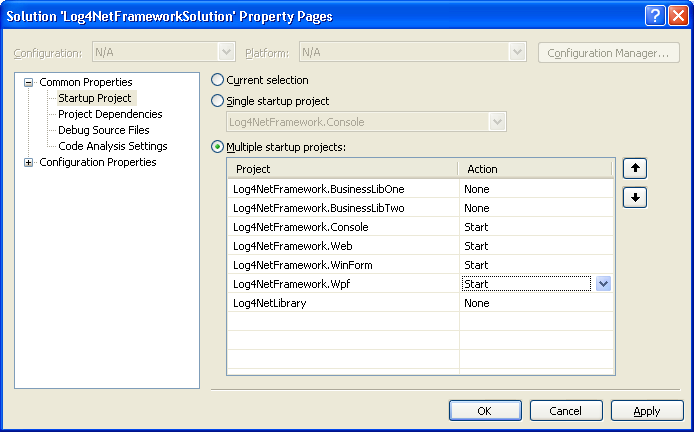Open the Platform N/A dropdown

[413, 52]
